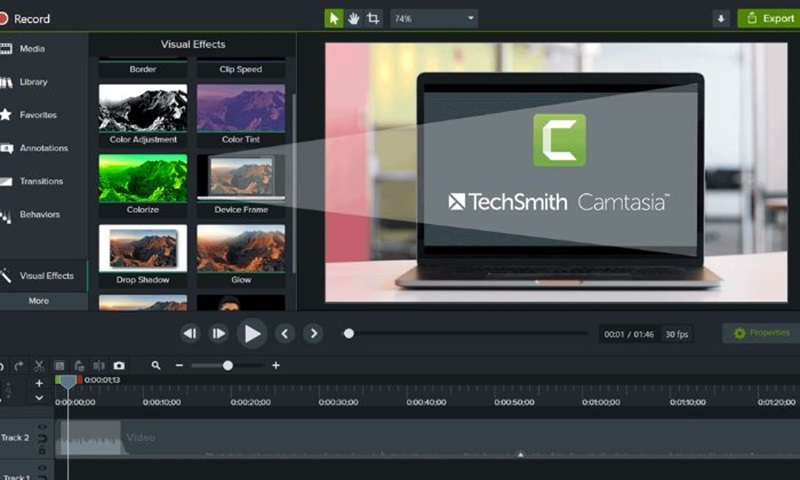Click the scissors cut icon
Screen dimensions: 800x480
pyautogui.click(x=39, y=366)
